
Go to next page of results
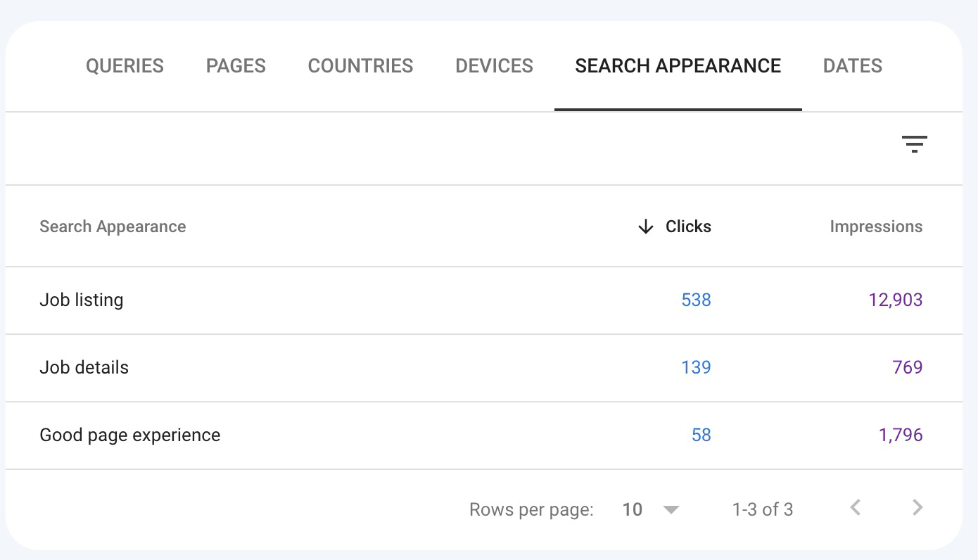click(917, 508)
